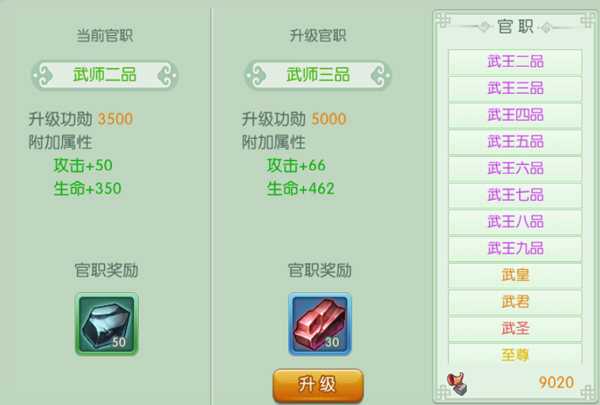600x405 pixels.
Task: Select 武王三品 in the rank list
Action: [515, 88]
